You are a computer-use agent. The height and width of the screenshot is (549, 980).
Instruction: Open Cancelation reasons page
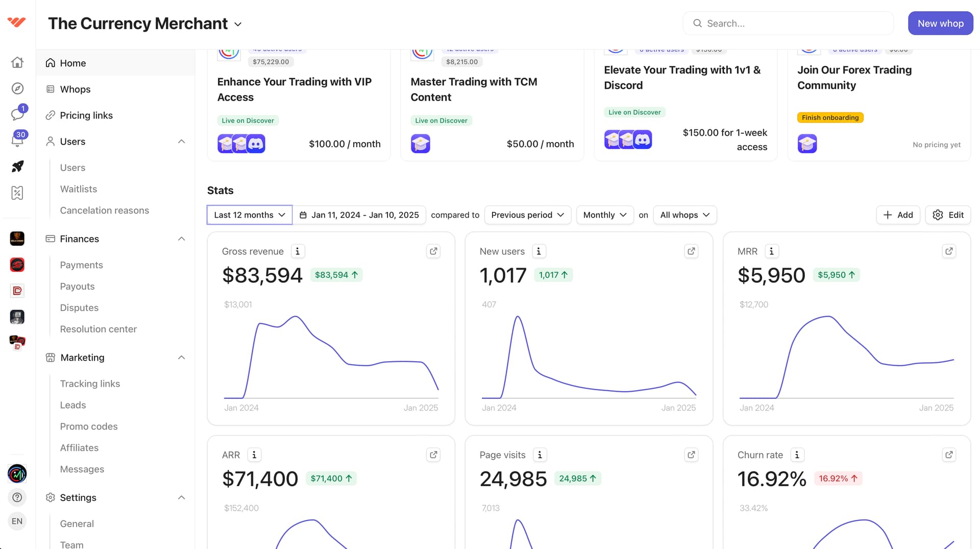104,210
